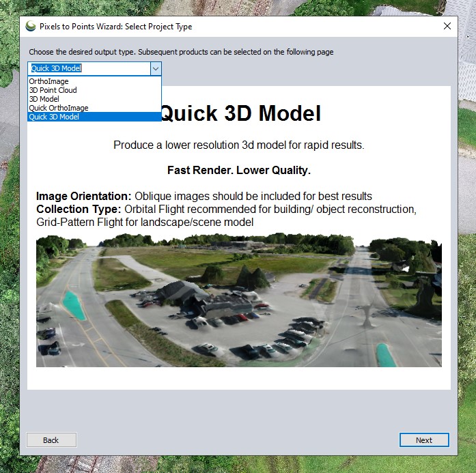Pick the 3D Model list entry
The width and height of the screenshot is (476, 473).
[94, 99]
